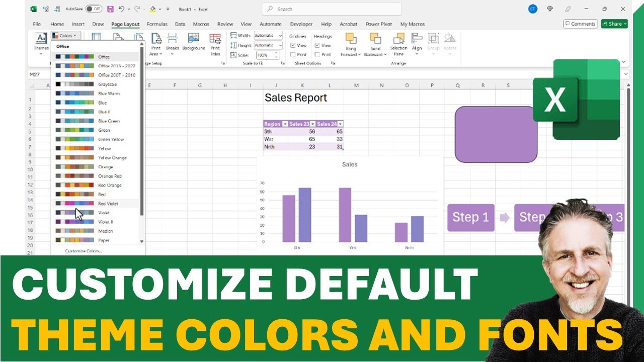Open the Selection Pane
The image size is (644, 362).
click(398, 44)
